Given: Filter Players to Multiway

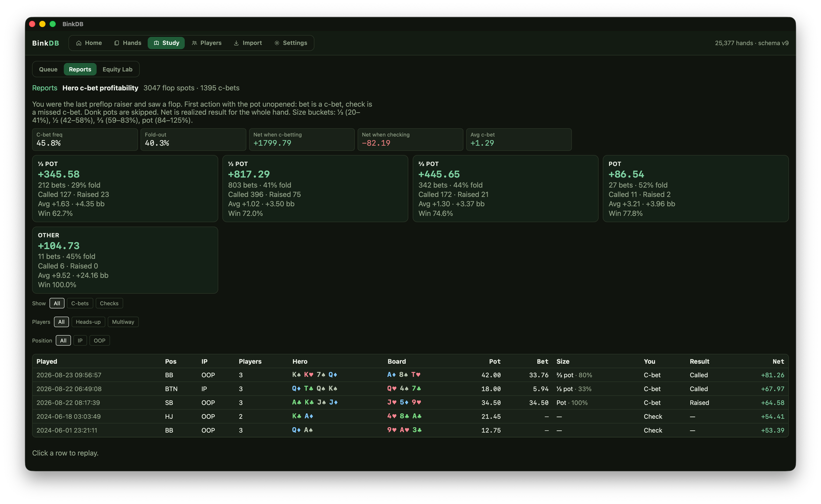Looking at the screenshot, I should (123, 322).
